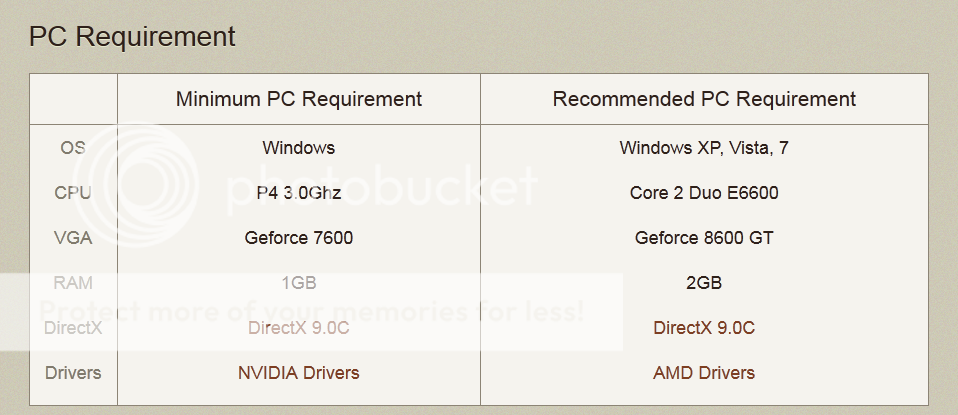This screenshot has height=415, width=958.
Task: Open the NVIDIA Drivers link
Action: 299,373
